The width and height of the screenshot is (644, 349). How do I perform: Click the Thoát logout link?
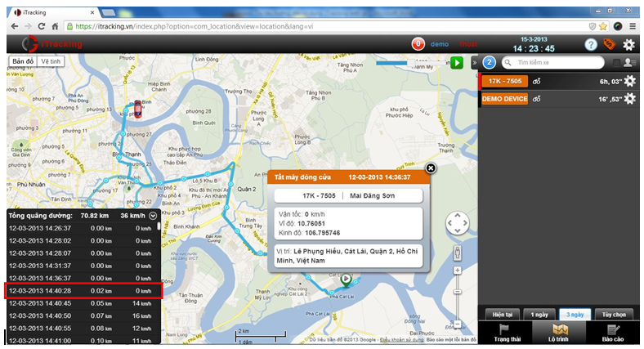coord(468,44)
